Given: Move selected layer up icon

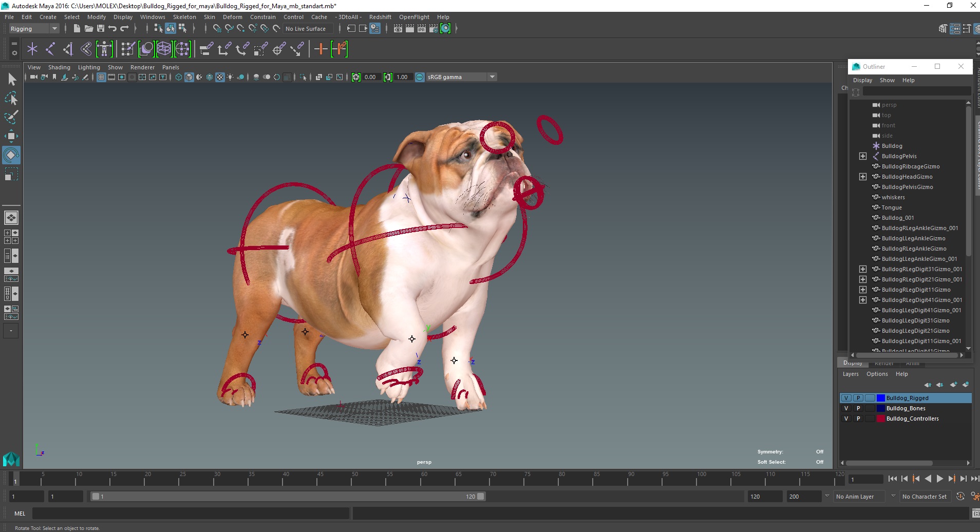Looking at the screenshot, I should click(x=928, y=385).
